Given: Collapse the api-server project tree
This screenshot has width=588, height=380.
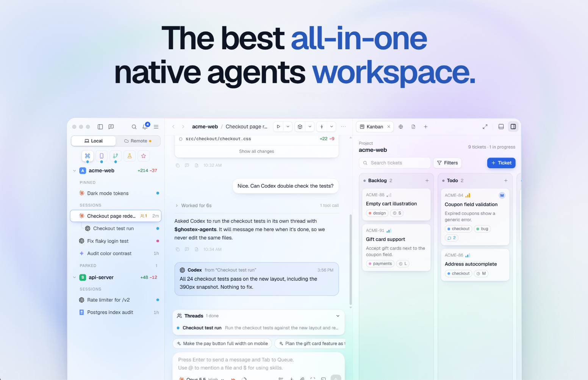Looking at the screenshot, I should 74,277.
